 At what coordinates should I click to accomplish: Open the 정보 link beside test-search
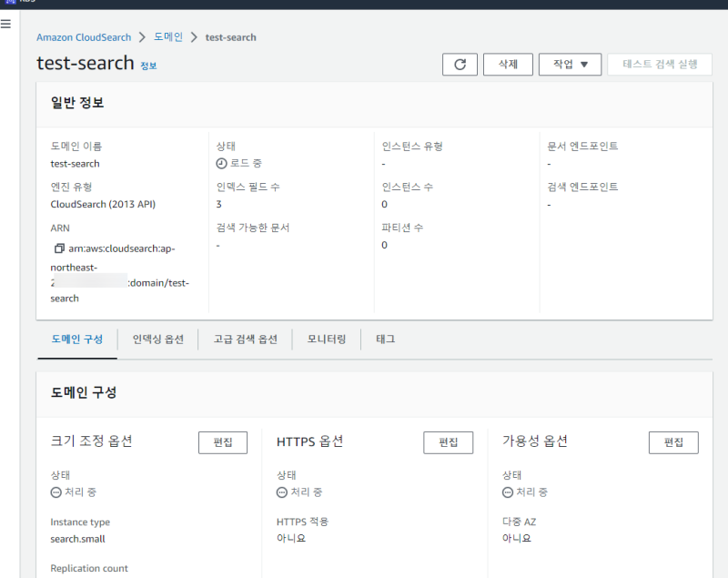[x=148, y=66]
